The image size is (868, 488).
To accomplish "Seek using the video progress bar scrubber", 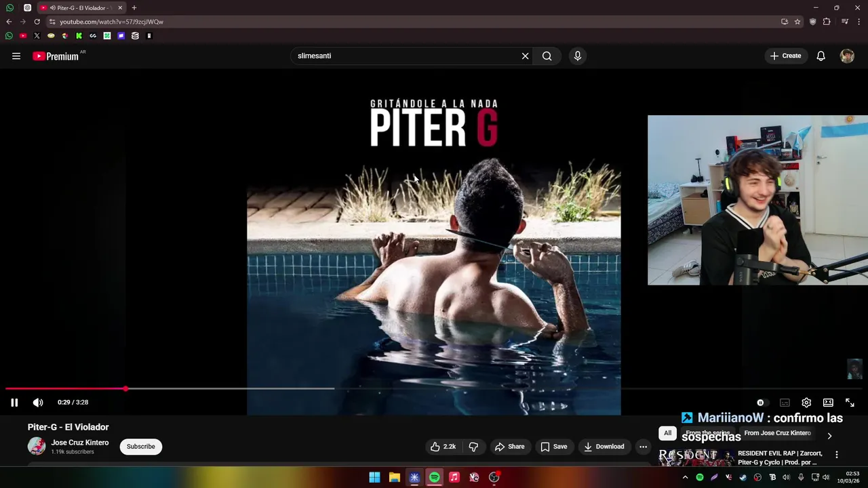I will pos(126,389).
